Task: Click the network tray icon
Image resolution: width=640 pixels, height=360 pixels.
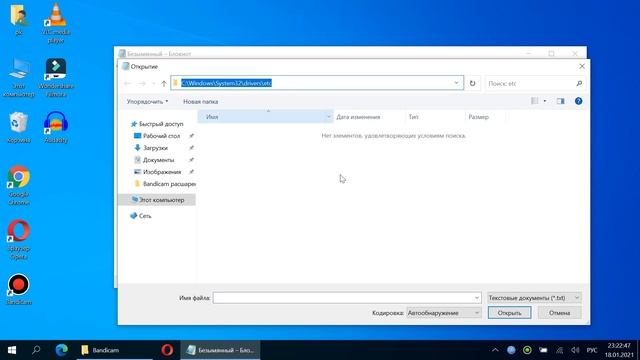Action: tap(560, 350)
